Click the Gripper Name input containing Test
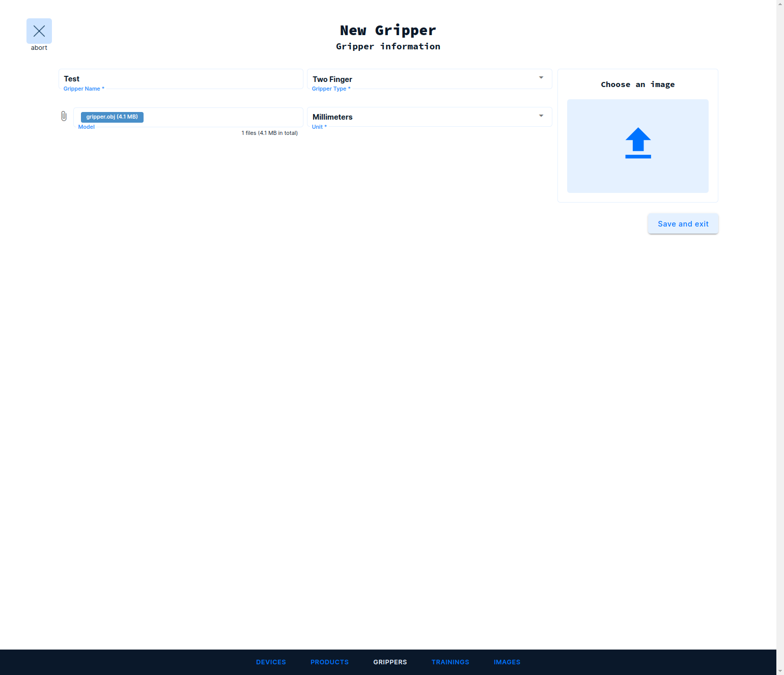 181,79
